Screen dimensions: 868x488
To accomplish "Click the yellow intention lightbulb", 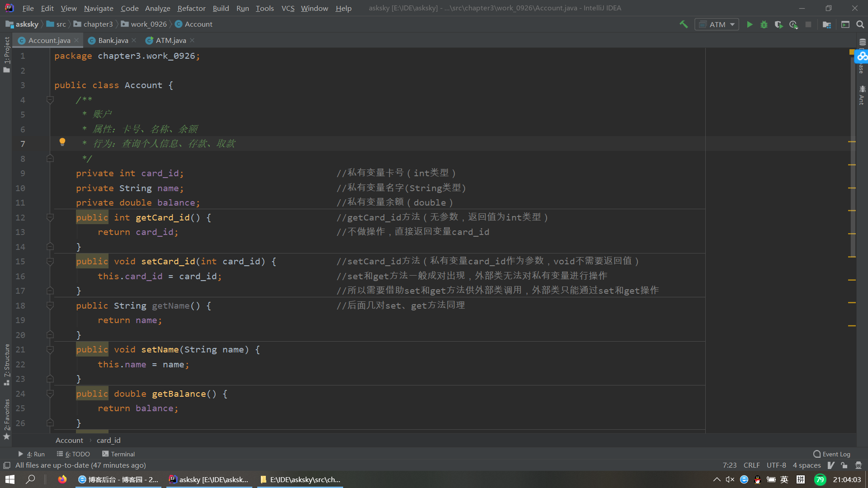I will click(62, 142).
